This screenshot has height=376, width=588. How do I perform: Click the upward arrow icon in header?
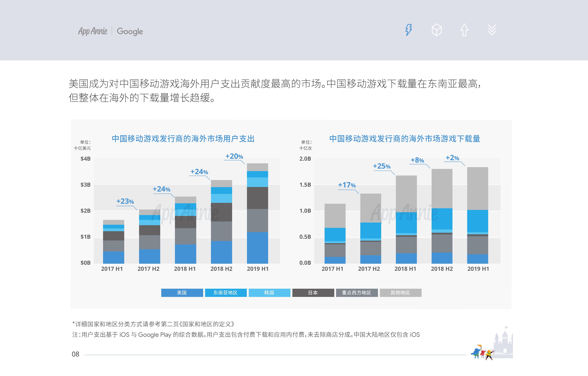coord(464,30)
